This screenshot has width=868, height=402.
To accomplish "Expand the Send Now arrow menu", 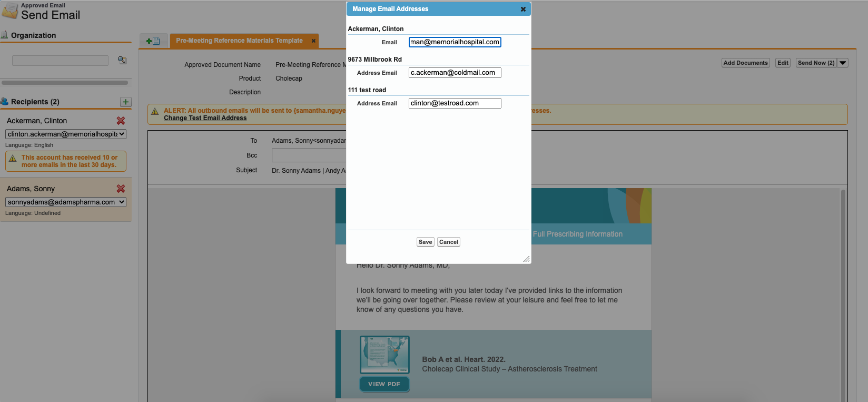I will coord(843,63).
